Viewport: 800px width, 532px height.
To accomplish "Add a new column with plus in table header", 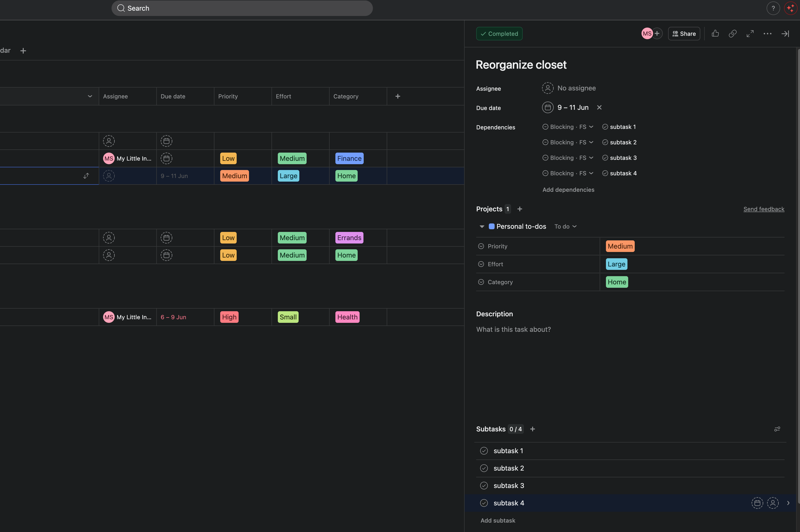I will tap(398, 96).
